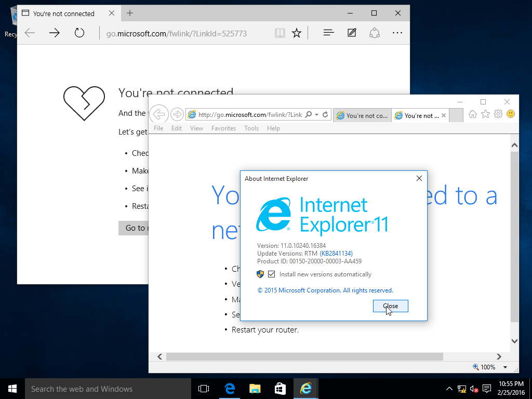Open the Help menu in Internet Explorer

tap(273, 128)
